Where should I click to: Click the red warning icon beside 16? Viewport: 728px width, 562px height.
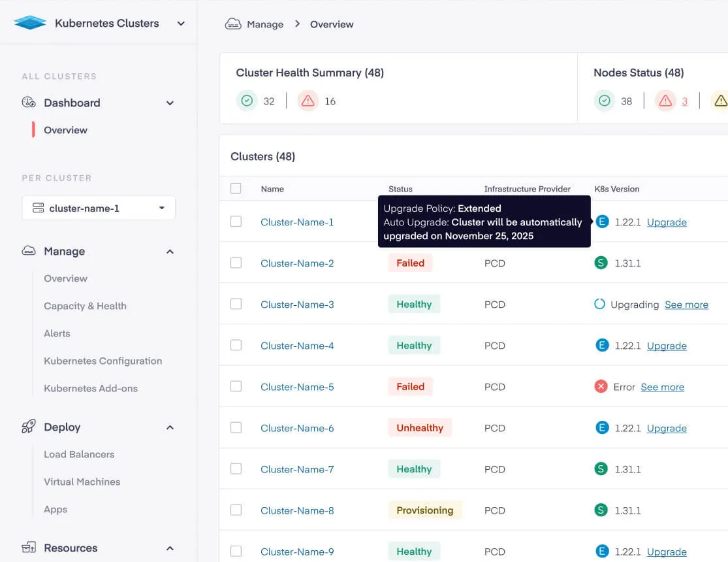(x=308, y=101)
